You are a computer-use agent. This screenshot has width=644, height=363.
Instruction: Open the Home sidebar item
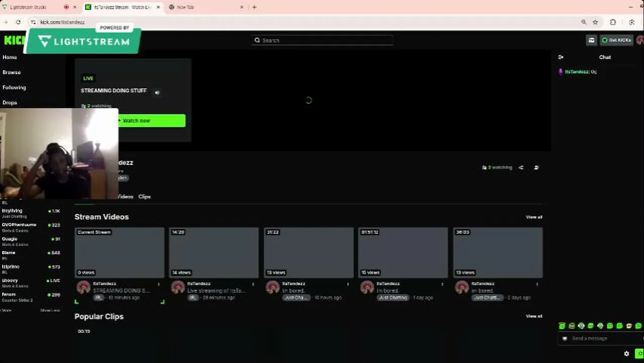point(10,57)
